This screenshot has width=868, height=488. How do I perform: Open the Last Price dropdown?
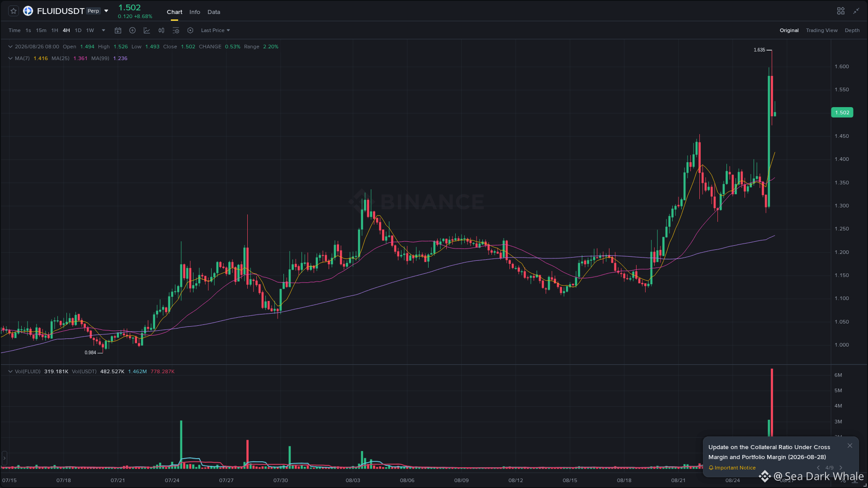pyautogui.click(x=216, y=30)
